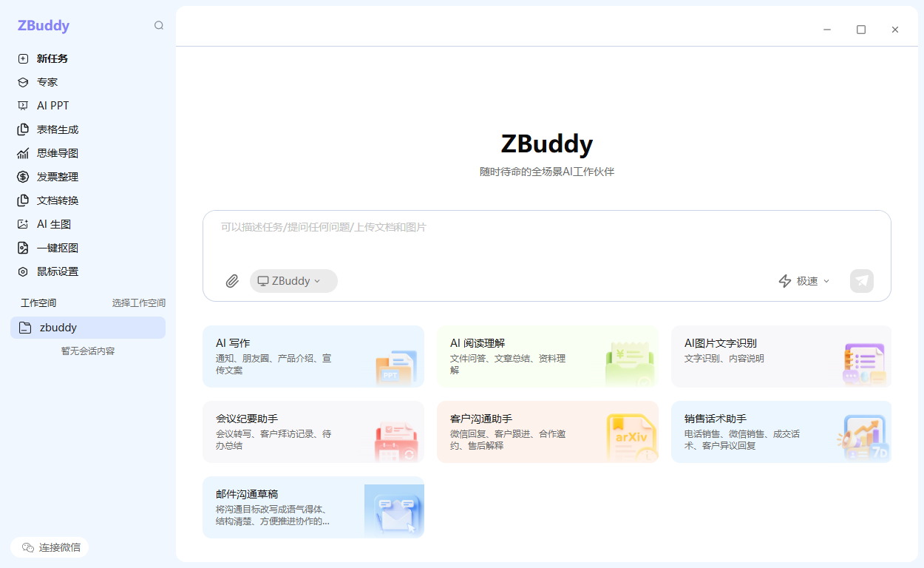This screenshot has height=568, width=924.
Task: Click the large ZBuddy heading
Action: (547, 143)
